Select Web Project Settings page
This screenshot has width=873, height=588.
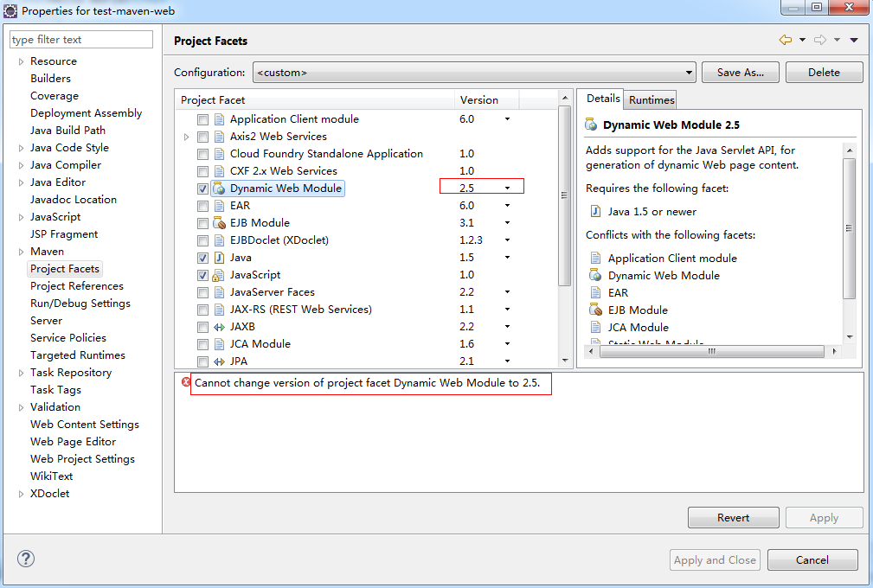click(82, 459)
